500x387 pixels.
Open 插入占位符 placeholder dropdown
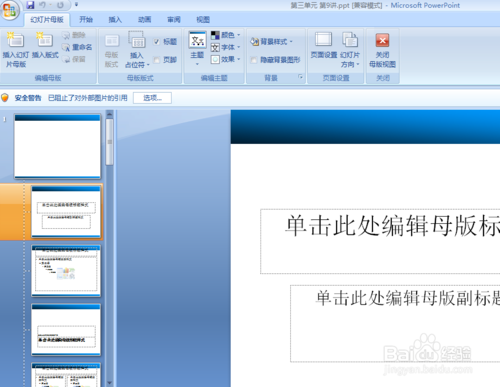click(137, 50)
